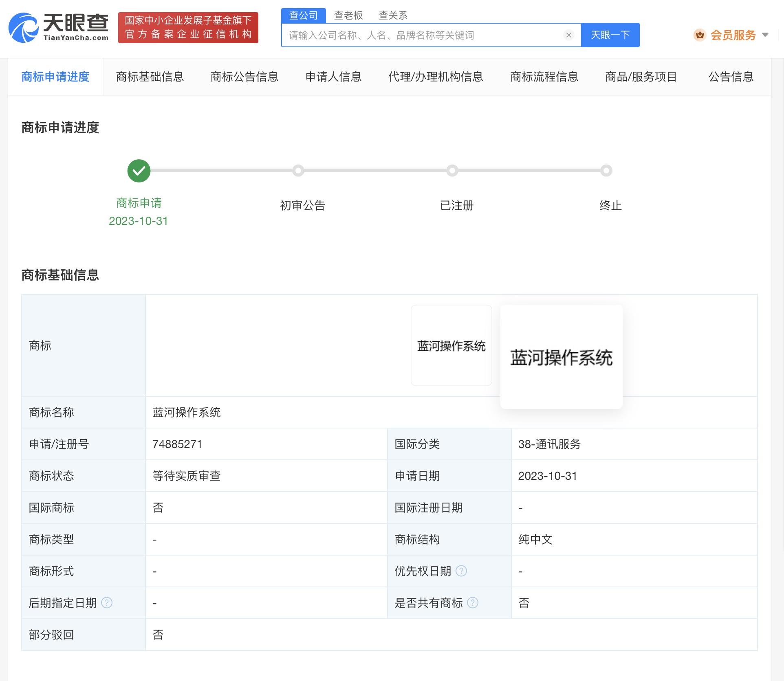Screen dimensions: 784x681
Task: Click the green checkmark progress step
Action: pyautogui.click(x=139, y=171)
